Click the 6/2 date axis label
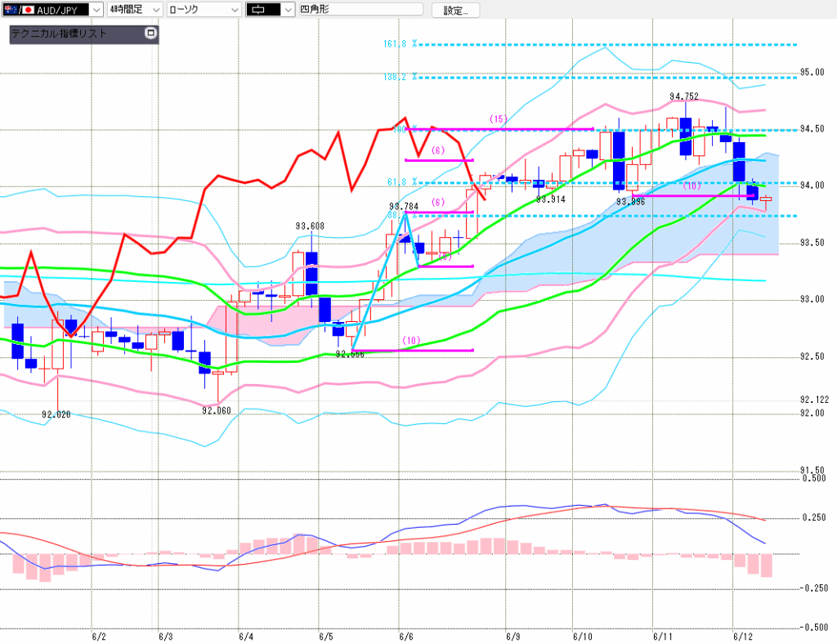This screenshot has height=644, width=837. click(99, 637)
